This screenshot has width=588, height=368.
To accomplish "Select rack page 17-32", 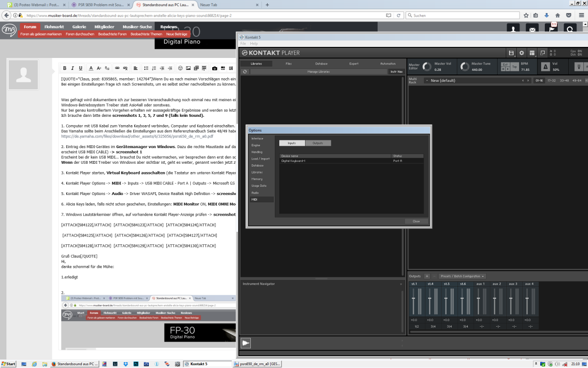I will pyautogui.click(x=551, y=80).
